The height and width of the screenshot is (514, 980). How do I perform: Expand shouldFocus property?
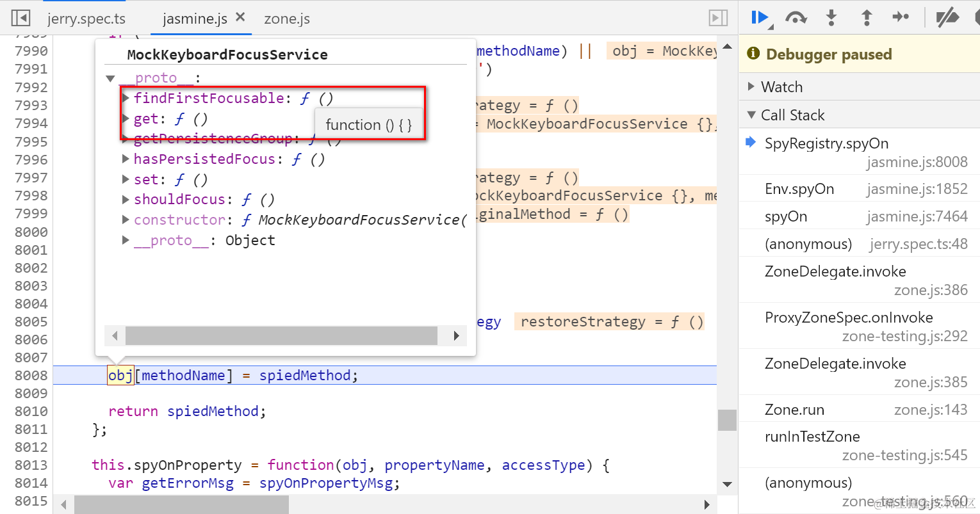[x=126, y=200]
